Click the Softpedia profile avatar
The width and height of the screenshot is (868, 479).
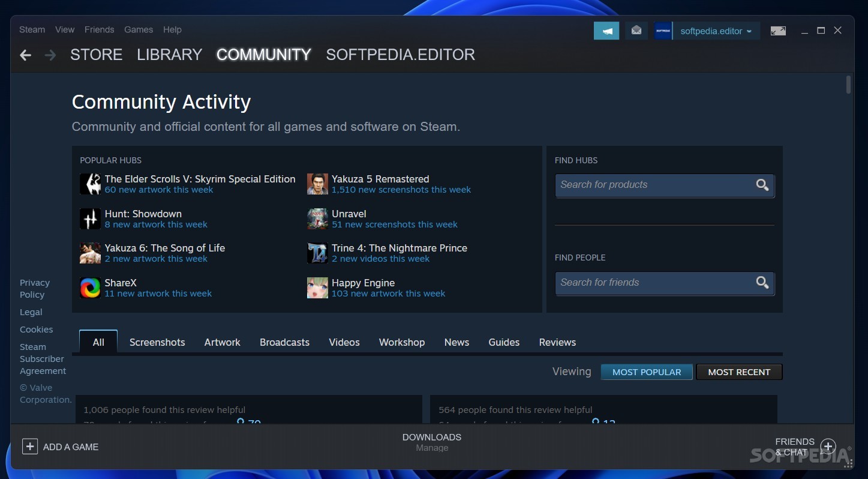[x=663, y=31]
